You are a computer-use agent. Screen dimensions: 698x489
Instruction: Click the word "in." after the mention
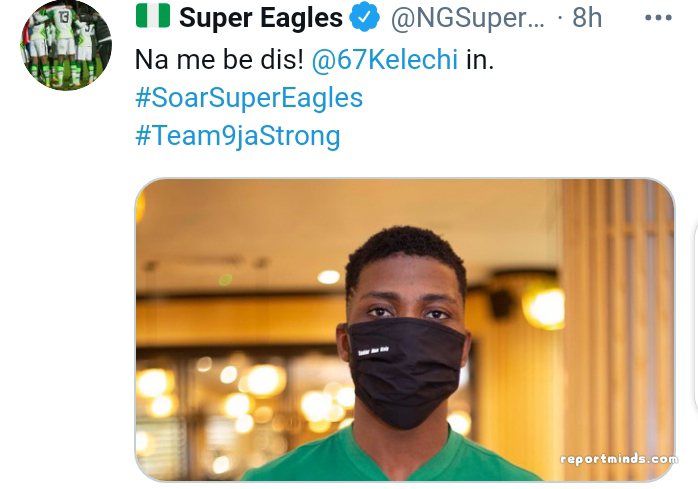point(480,59)
